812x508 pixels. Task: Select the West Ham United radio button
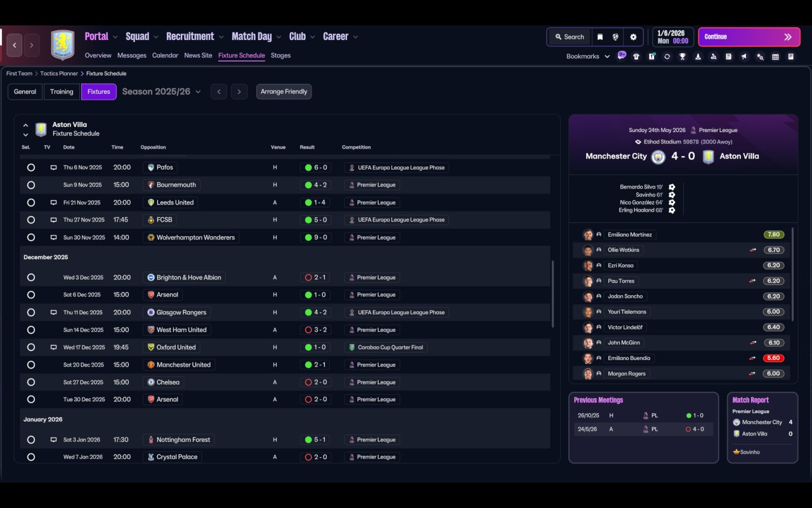pos(31,330)
